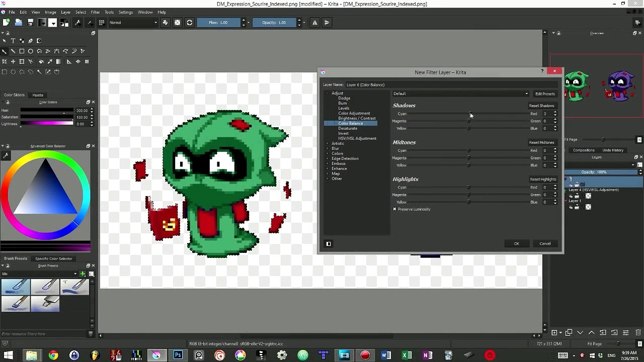This screenshot has width=644, height=362.
Task: Expand the Edge Detection filter category
Action: tap(328, 158)
